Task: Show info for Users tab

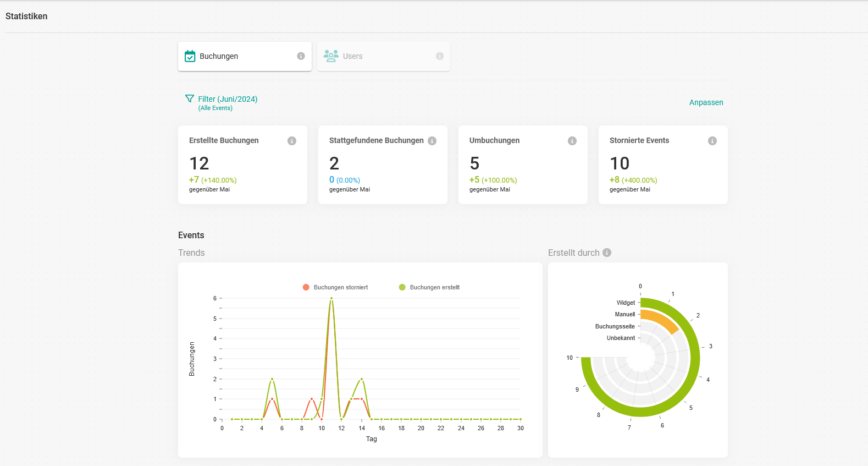Action: coord(440,56)
